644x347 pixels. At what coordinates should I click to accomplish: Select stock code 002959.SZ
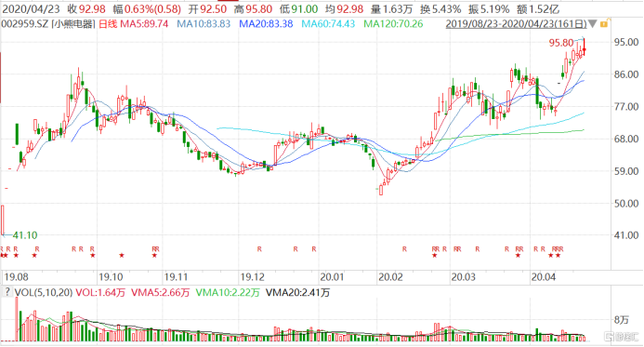pyautogui.click(x=25, y=24)
